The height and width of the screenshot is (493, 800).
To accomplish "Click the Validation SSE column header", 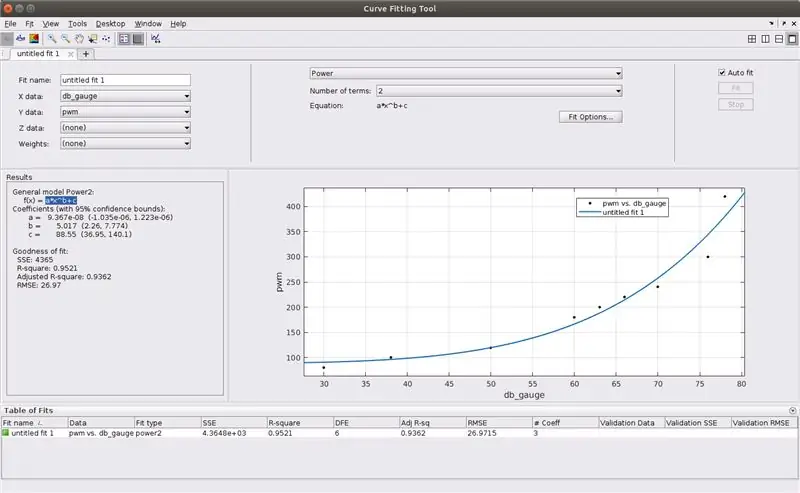I will 698,423.
